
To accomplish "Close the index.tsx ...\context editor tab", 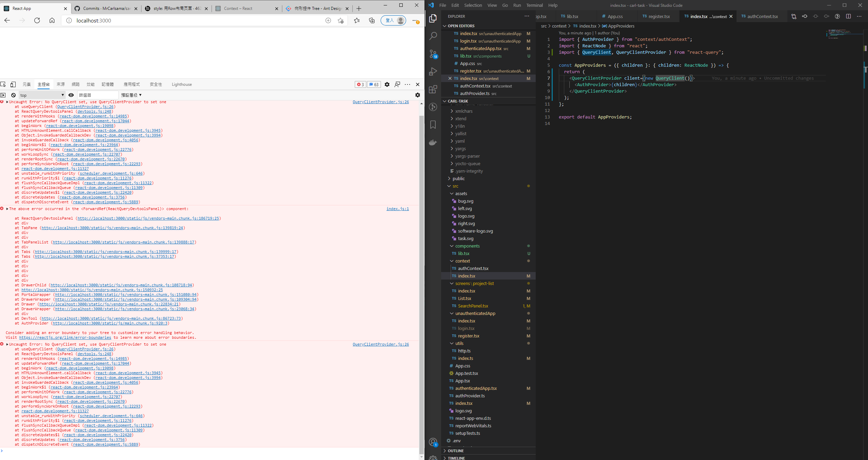I will (731, 16).
